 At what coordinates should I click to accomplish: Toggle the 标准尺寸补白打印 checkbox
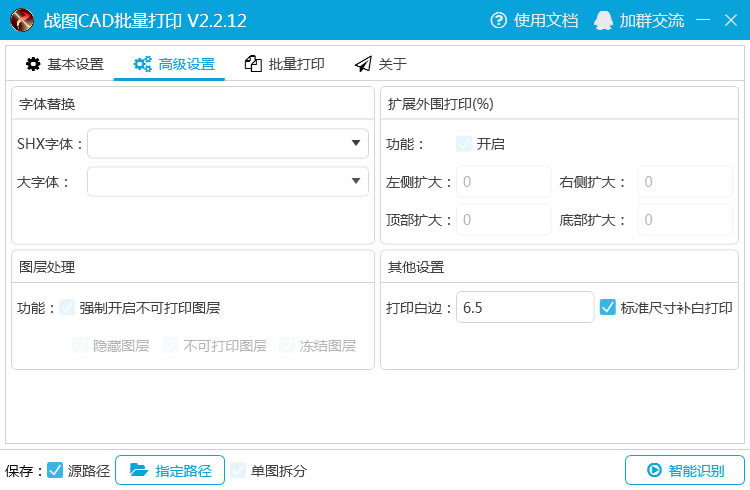(607, 308)
